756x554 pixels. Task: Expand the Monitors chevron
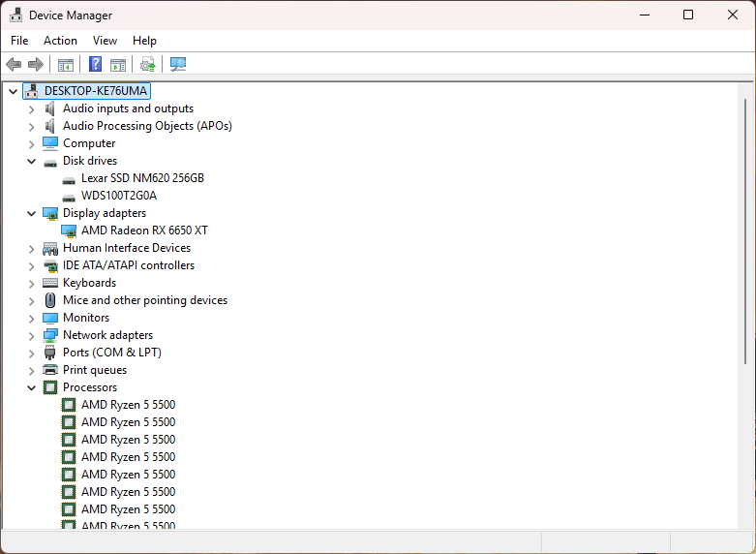(x=31, y=319)
